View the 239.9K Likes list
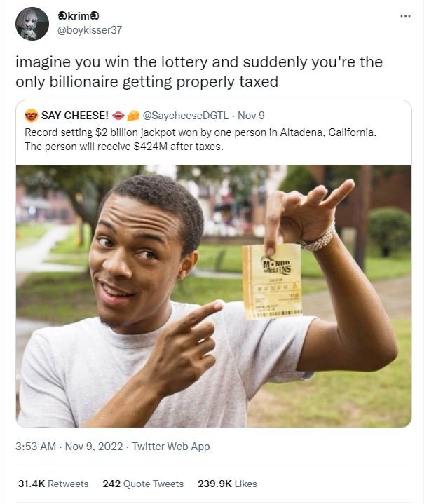The height and width of the screenshot is (504, 429). pyautogui.click(x=227, y=484)
